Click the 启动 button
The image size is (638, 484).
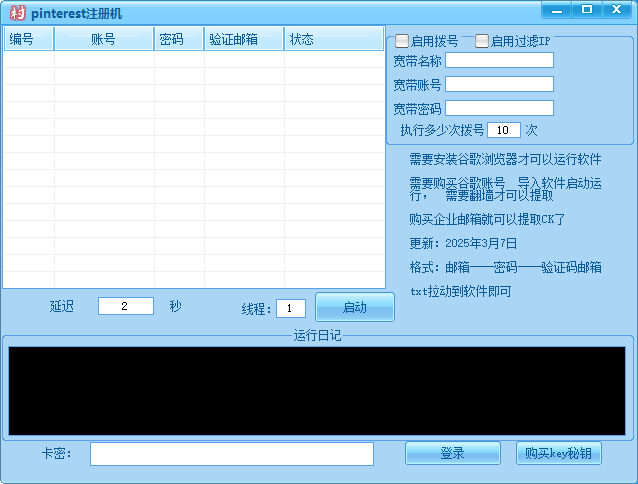[355, 307]
